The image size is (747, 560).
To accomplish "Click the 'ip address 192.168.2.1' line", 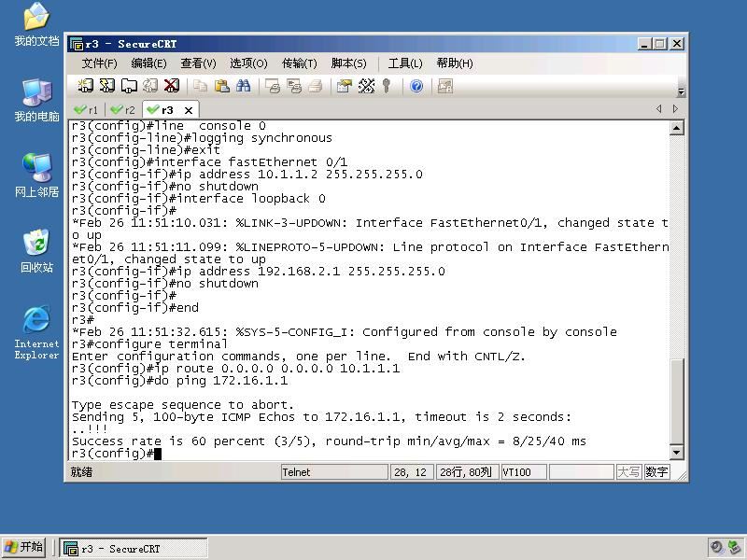I will (259, 272).
